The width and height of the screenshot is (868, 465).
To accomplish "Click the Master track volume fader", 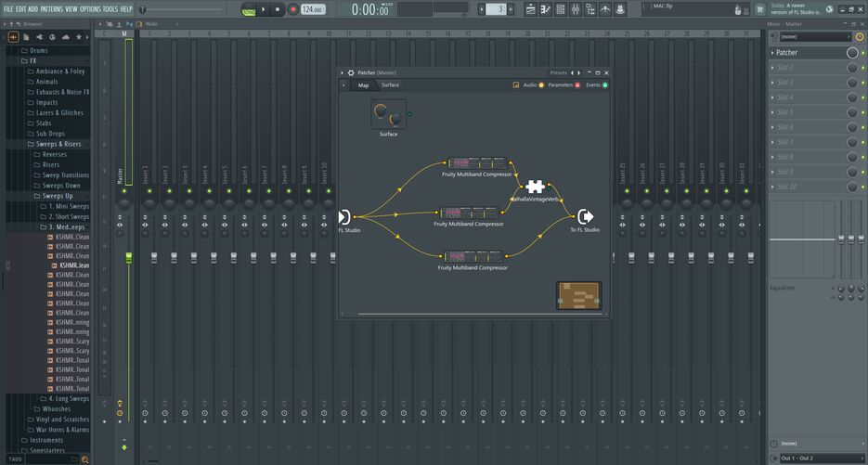I will tap(129, 257).
